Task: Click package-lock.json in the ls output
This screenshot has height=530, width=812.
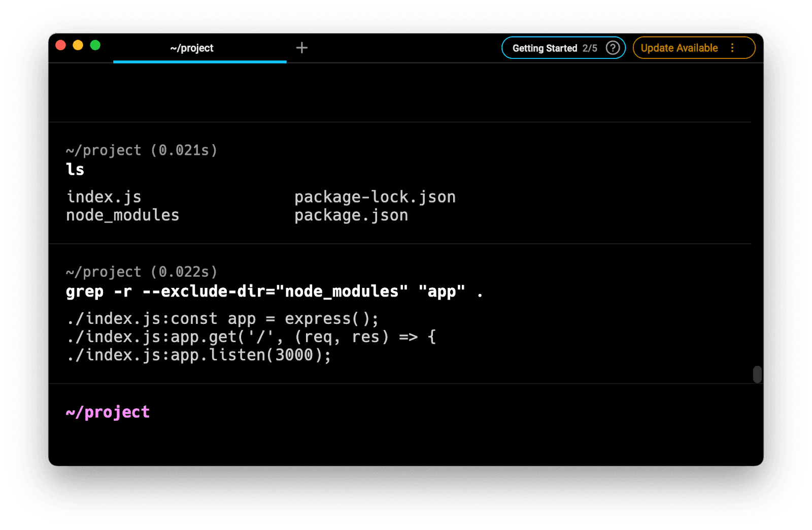Action: (x=375, y=197)
